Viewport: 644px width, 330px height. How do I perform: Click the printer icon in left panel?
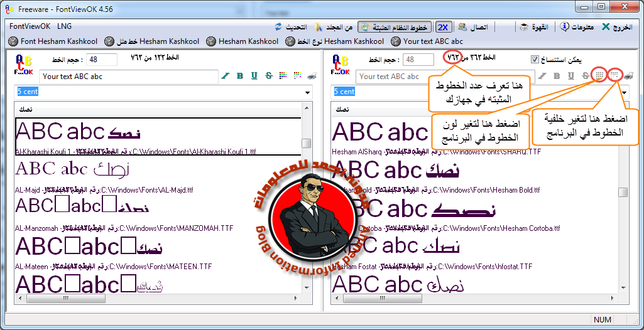point(312,76)
